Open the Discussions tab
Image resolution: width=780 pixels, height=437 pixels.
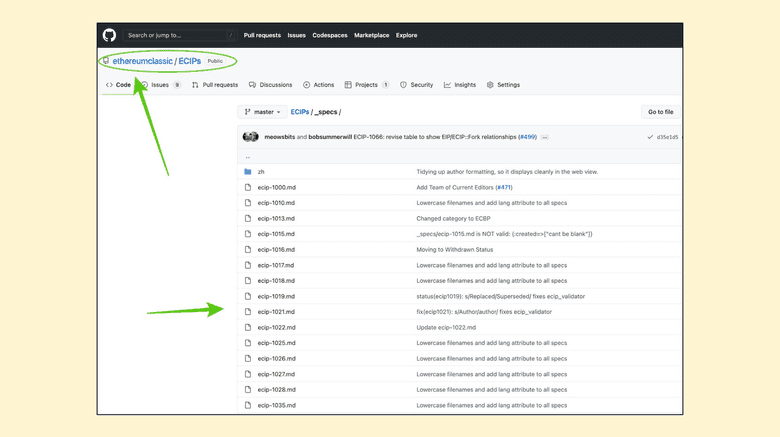click(271, 85)
